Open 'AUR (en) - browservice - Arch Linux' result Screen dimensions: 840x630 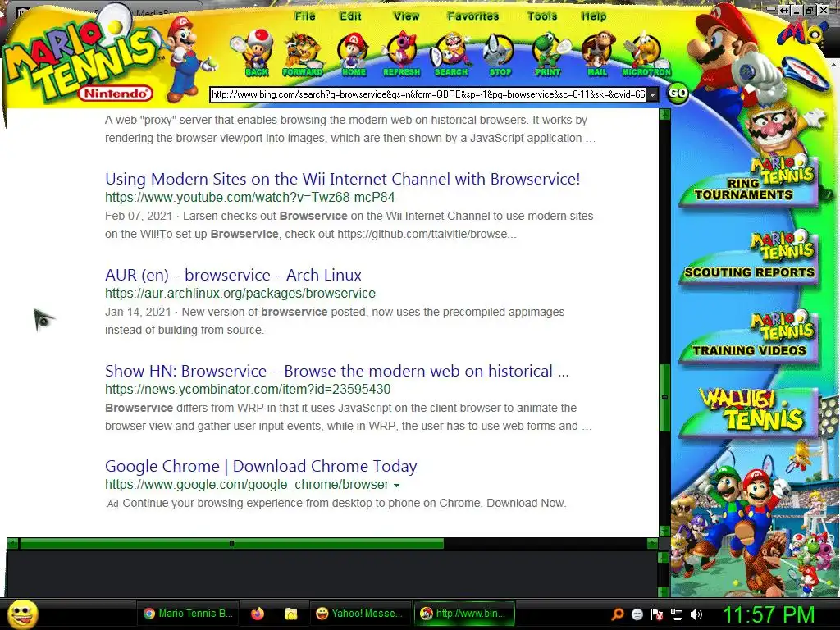coord(233,275)
